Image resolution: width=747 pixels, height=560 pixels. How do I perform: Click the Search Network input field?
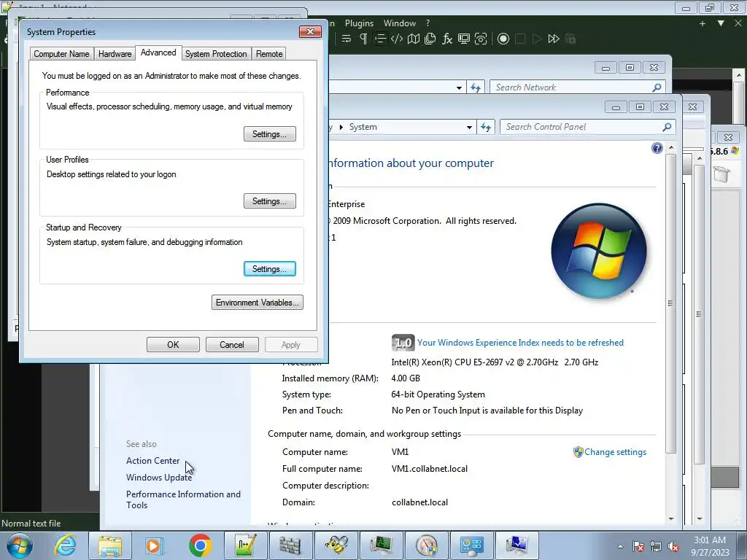coord(572,87)
